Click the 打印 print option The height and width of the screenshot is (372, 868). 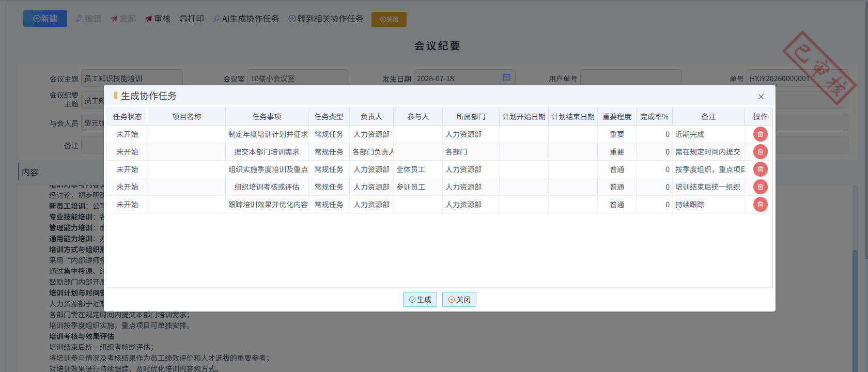(192, 19)
